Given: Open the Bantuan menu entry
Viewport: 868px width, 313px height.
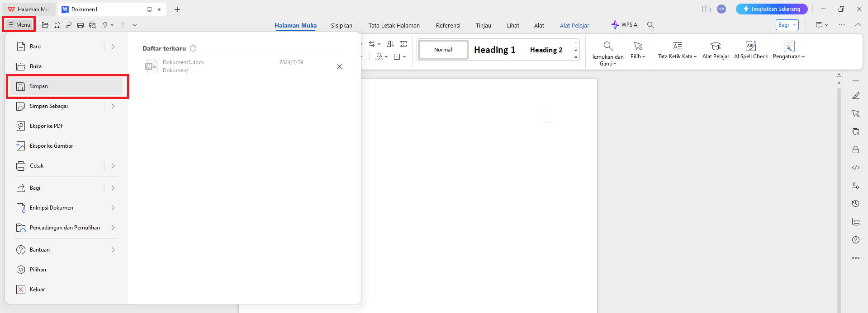Looking at the screenshot, I should coord(66,250).
